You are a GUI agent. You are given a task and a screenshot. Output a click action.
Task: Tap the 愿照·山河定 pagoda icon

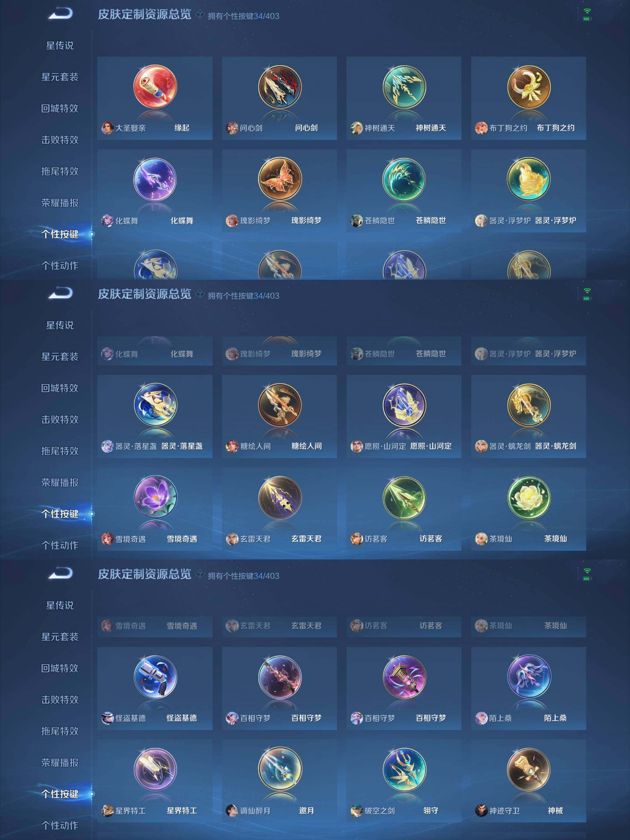[404, 405]
